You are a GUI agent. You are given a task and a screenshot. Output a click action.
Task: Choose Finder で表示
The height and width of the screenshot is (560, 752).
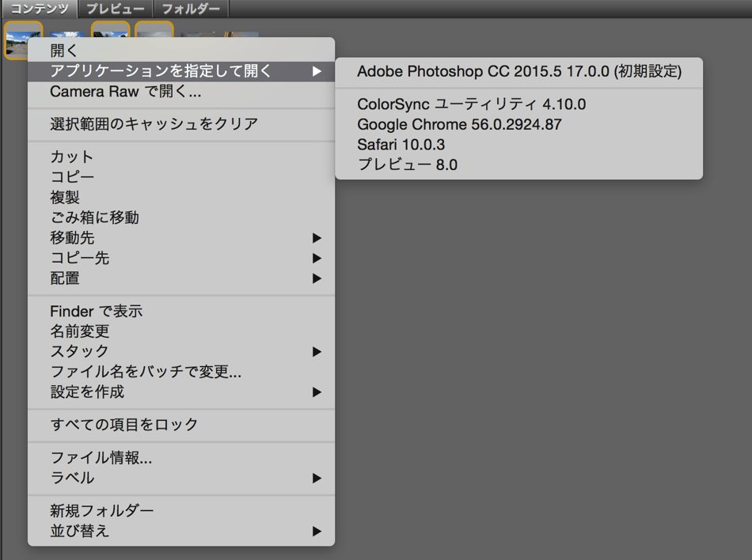click(181, 311)
